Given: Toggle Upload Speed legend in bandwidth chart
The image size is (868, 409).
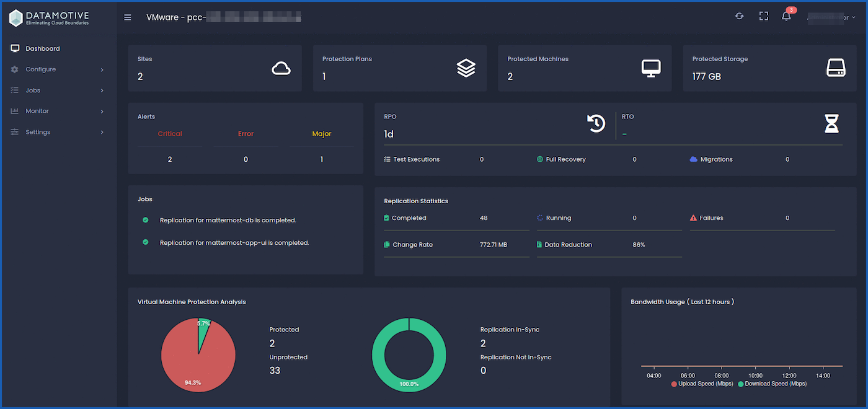Looking at the screenshot, I should tap(702, 384).
